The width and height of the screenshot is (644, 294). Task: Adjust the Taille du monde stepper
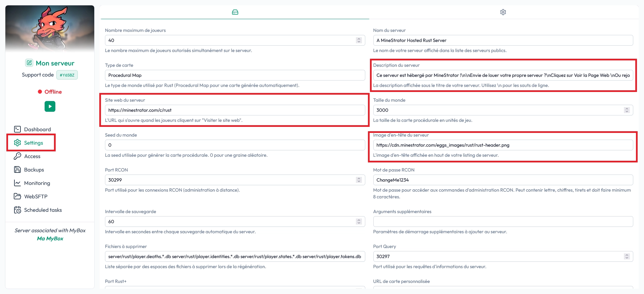pyautogui.click(x=627, y=110)
